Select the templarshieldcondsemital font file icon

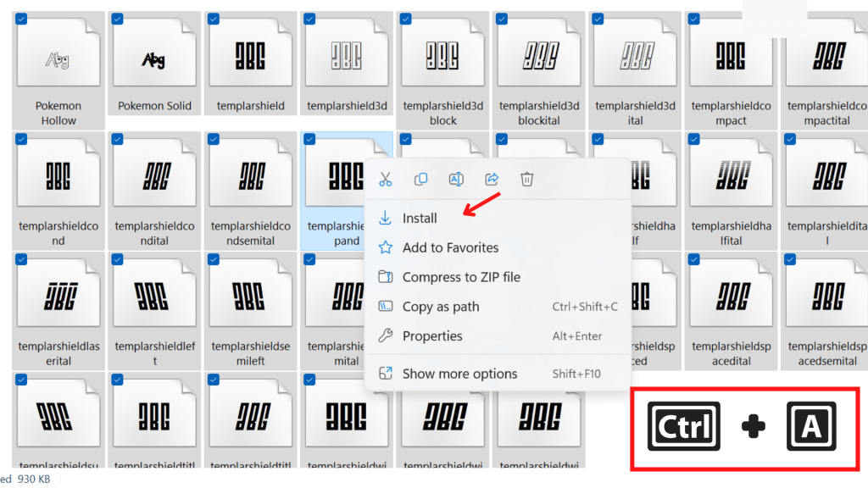pyautogui.click(x=250, y=173)
